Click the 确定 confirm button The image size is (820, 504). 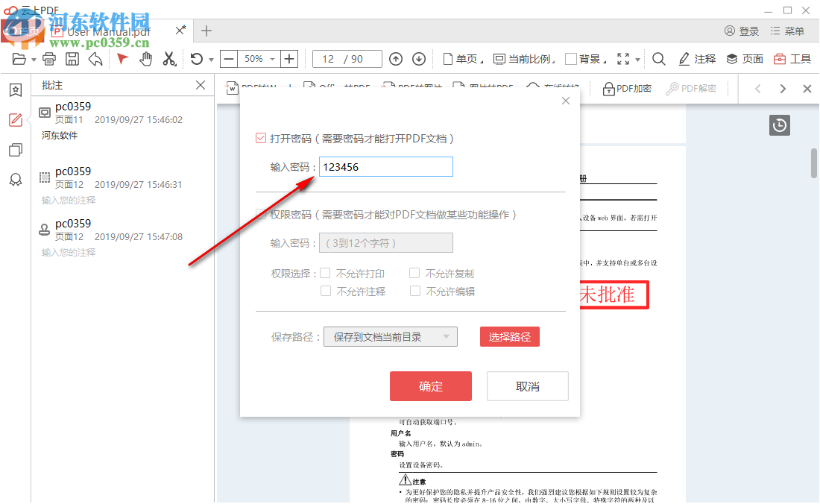coord(431,385)
